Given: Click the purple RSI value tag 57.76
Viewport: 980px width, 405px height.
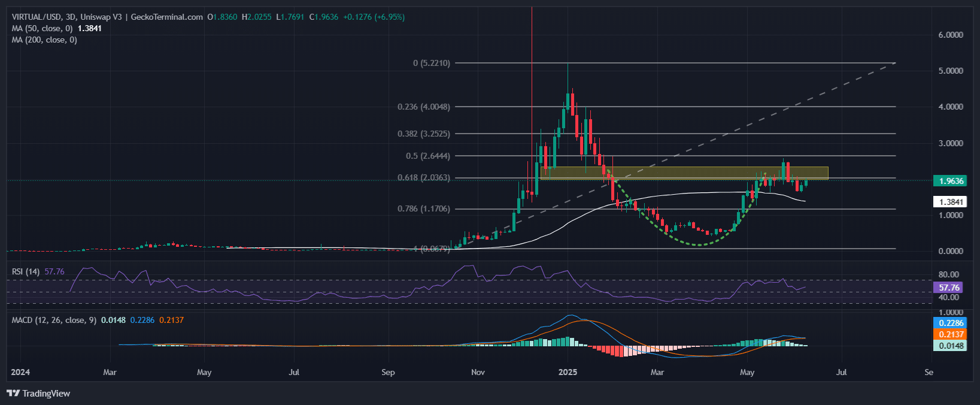Looking at the screenshot, I should 948,288.
